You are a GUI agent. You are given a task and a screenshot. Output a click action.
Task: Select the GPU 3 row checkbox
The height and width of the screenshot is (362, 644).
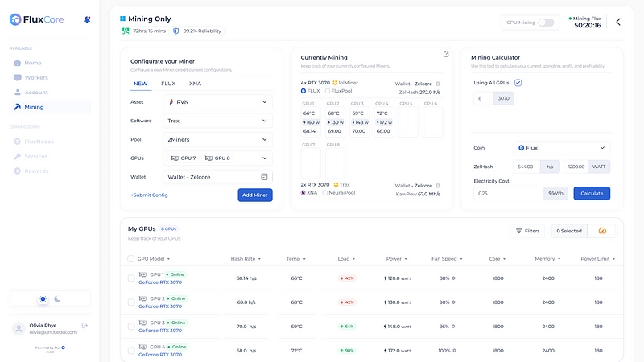click(131, 327)
